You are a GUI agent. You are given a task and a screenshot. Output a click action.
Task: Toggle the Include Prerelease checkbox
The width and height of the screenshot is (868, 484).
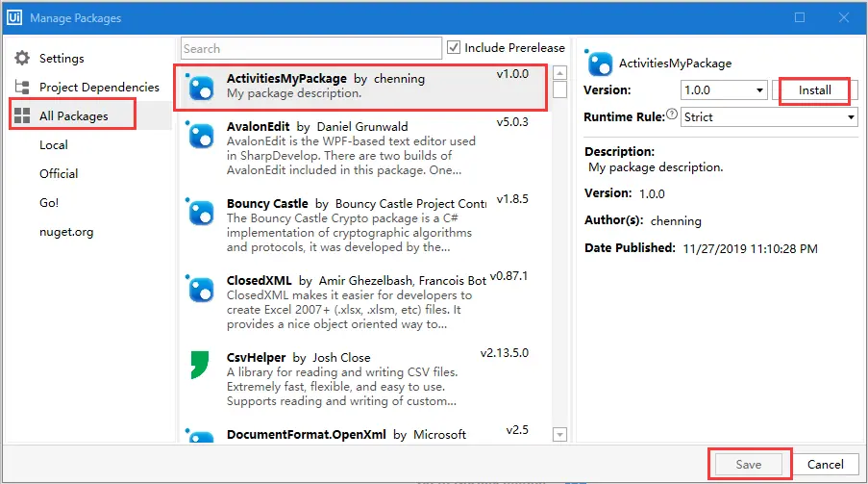(454, 47)
